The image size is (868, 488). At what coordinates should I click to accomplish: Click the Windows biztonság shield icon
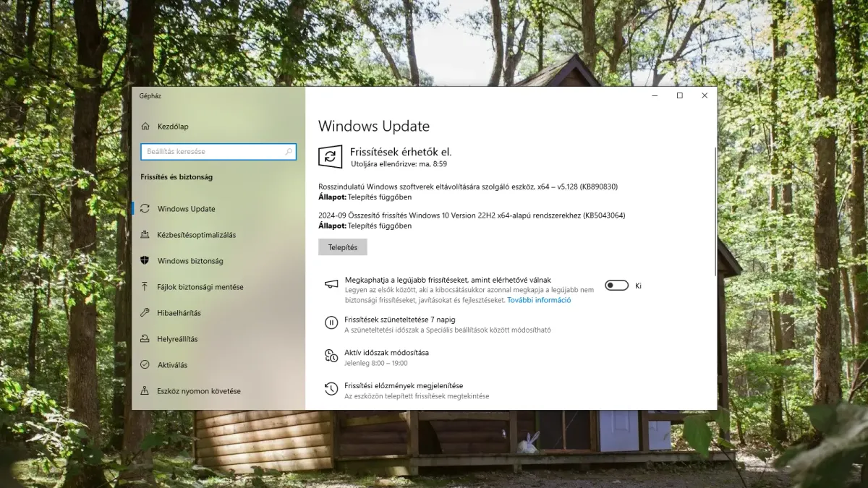[x=145, y=261]
